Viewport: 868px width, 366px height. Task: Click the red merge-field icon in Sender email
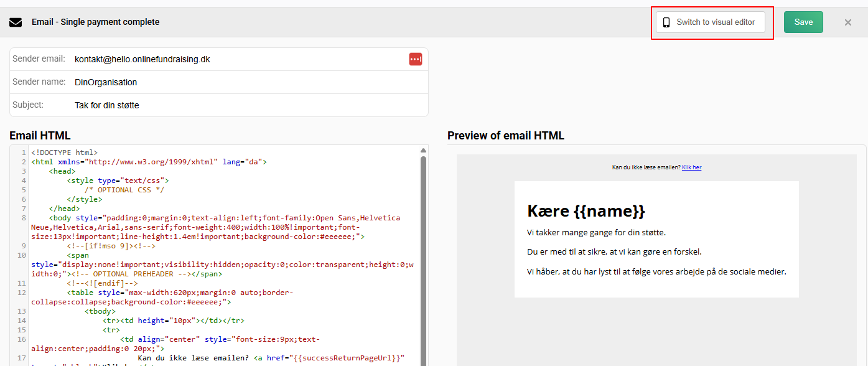(415, 59)
